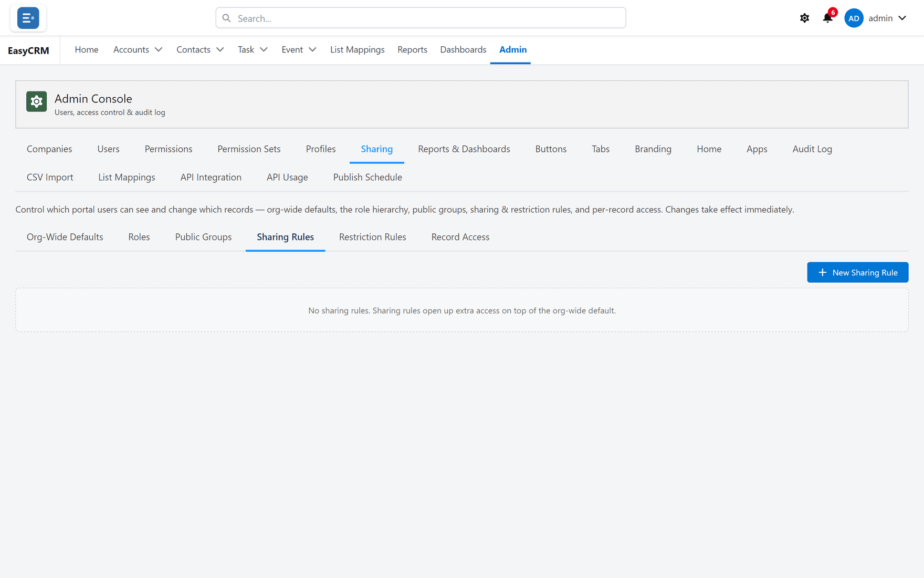Open the CSV Import tab
This screenshot has width=924, height=578.
pyautogui.click(x=50, y=177)
